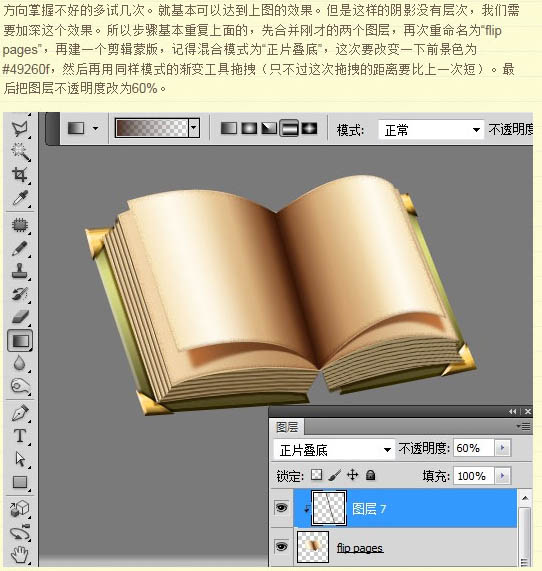Viewport: 542px width, 571px height.
Task: Select the Pen tool
Action: coord(19,413)
